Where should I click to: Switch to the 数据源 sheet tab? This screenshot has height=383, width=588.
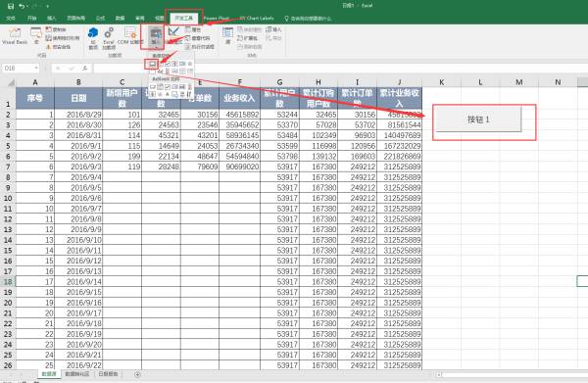(x=49, y=374)
